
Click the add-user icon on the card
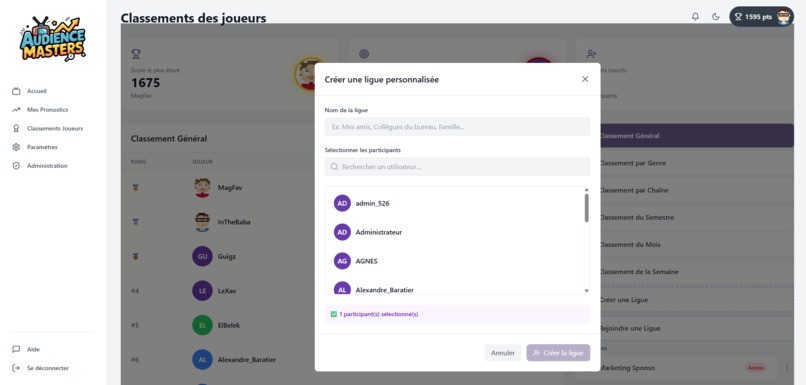click(x=591, y=53)
